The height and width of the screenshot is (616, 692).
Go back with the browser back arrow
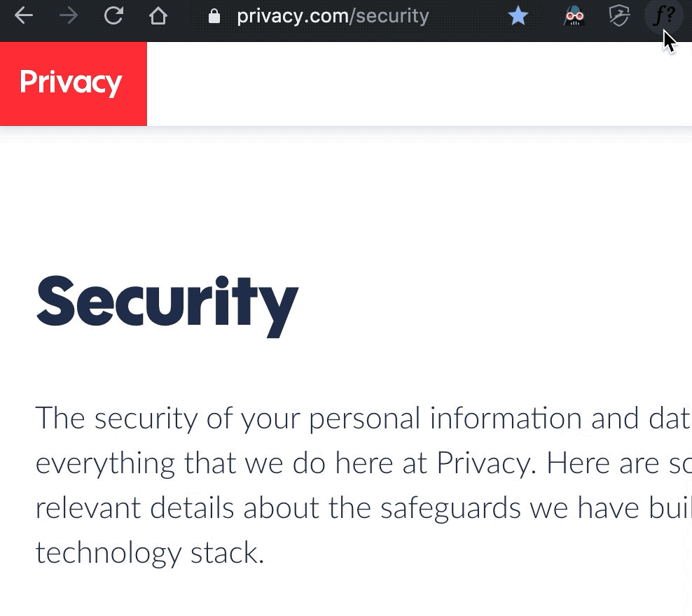23,16
